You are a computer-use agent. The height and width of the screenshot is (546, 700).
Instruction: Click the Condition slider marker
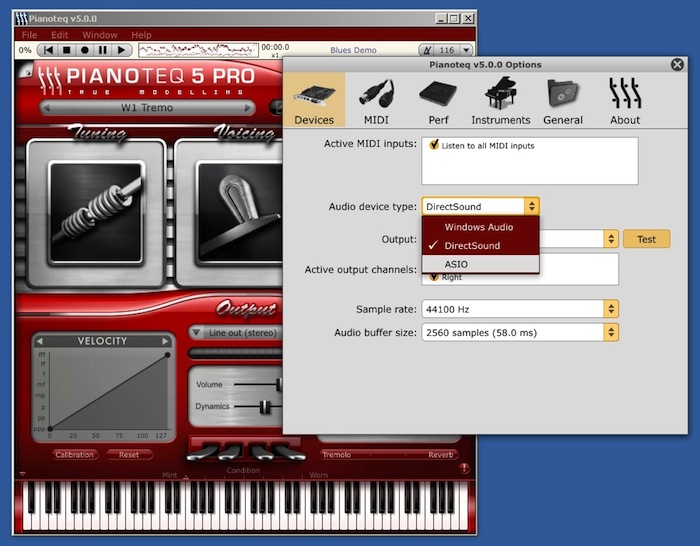(186, 477)
